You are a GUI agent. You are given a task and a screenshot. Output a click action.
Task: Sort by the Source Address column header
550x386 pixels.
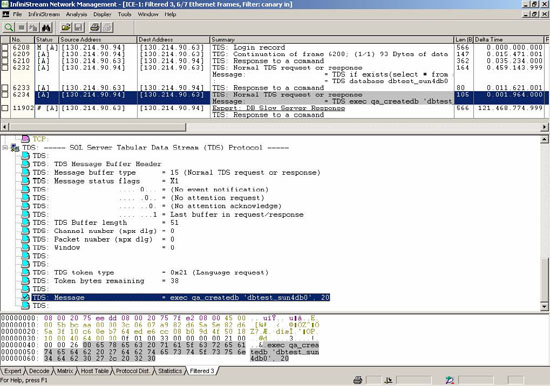(x=98, y=40)
